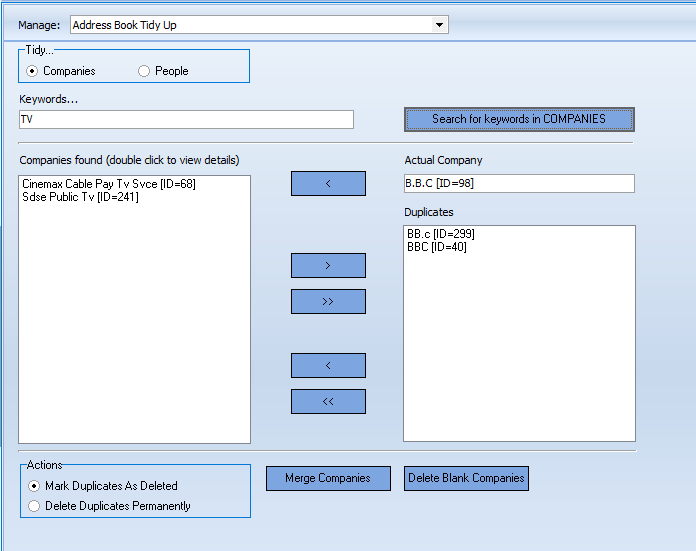This screenshot has height=551, width=696.
Task: Click the double left arrow button
Action: (x=328, y=401)
